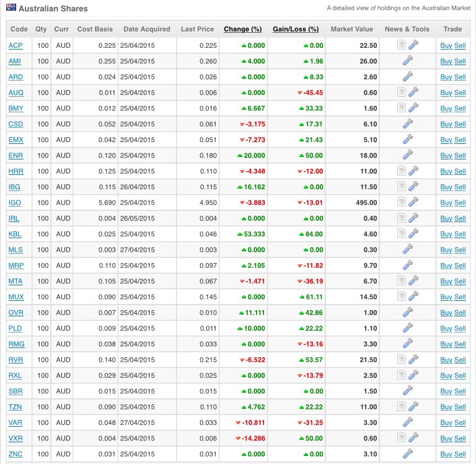The width and height of the screenshot is (476, 464).
Task: Click the Last Price column header
Action: [197, 29]
